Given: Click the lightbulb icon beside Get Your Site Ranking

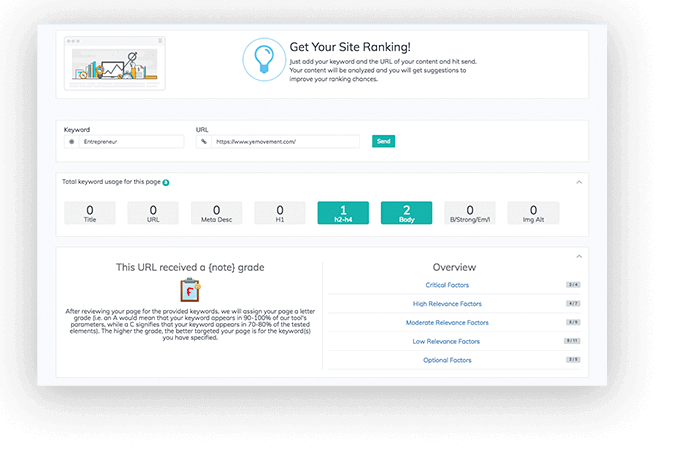Looking at the screenshot, I should (264, 58).
